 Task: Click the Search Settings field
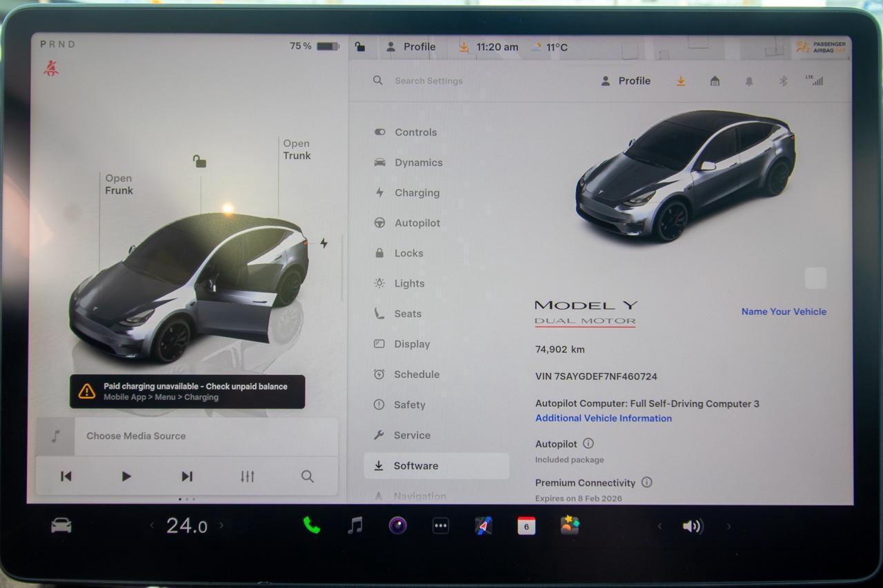[x=429, y=81]
